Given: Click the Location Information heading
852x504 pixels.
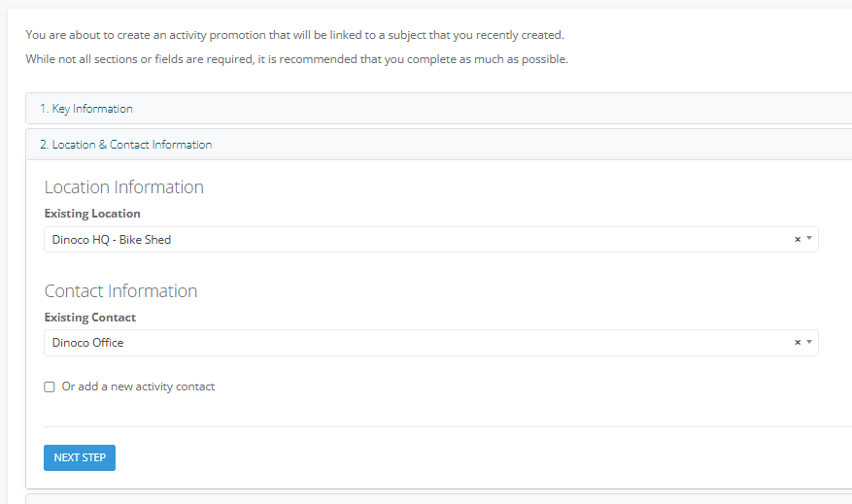Looking at the screenshot, I should (124, 187).
